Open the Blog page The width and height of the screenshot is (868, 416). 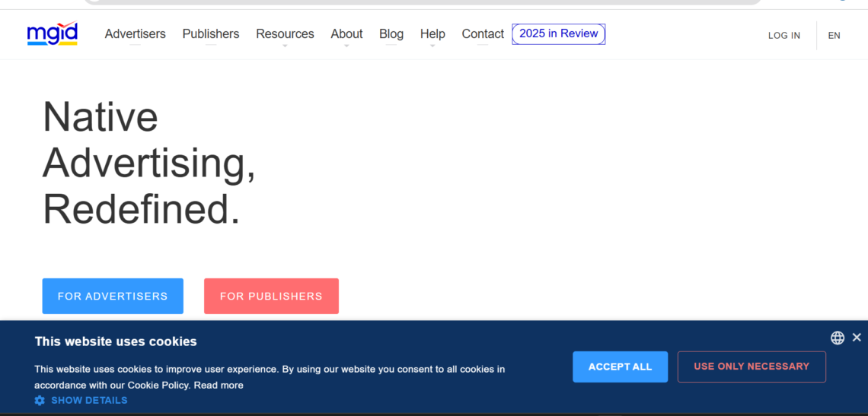click(391, 34)
